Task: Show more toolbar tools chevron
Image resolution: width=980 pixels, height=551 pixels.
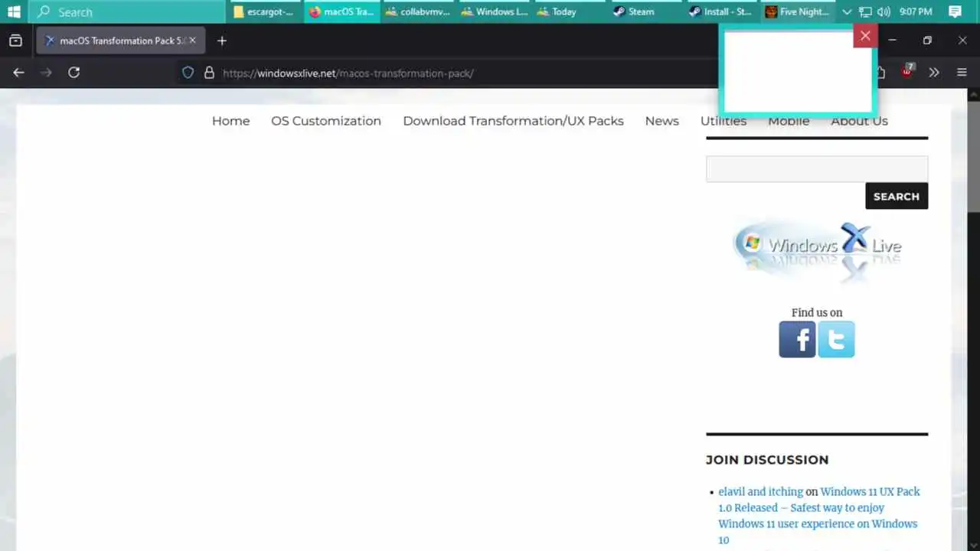Action: coord(934,72)
